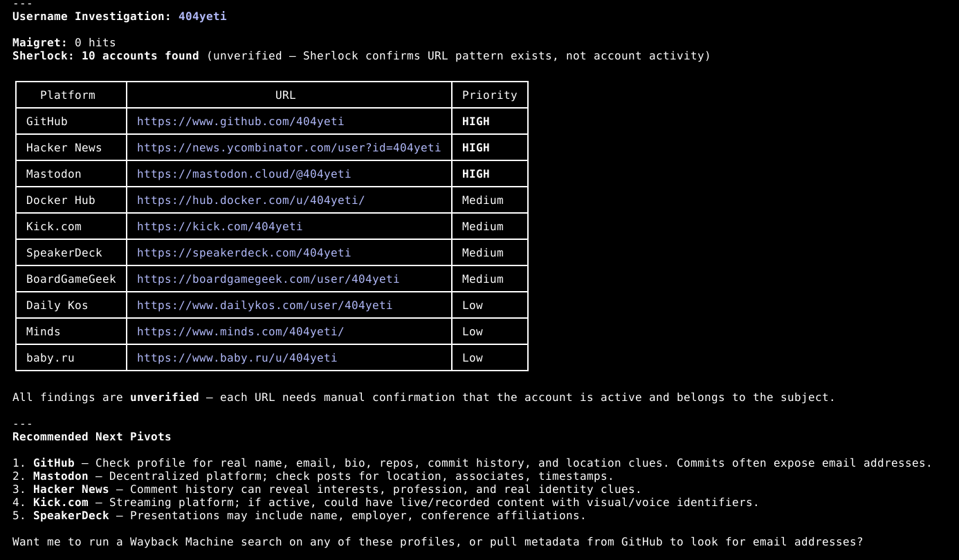Screen dimensions: 959x560
Task: Click the 404yeti username in heading
Action: tap(202, 16)
